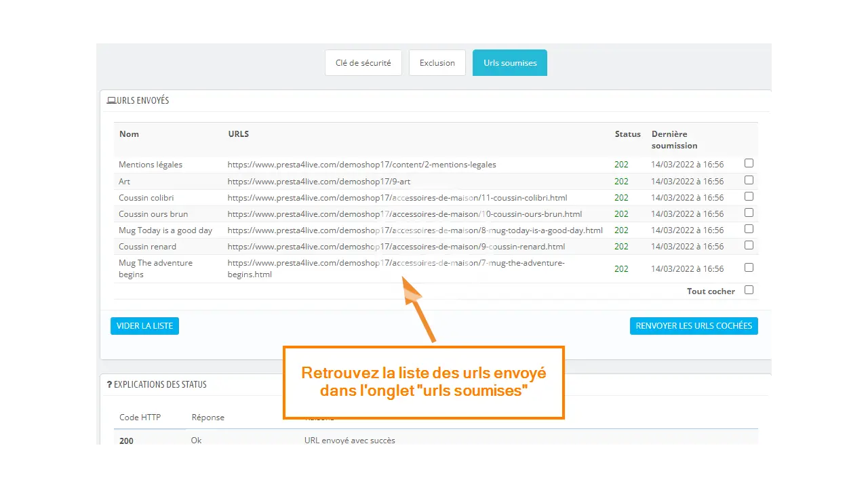This screenshot has height=488, width=868.
Task: Check the box for Mentions légales row
Action: click(749, 163)
